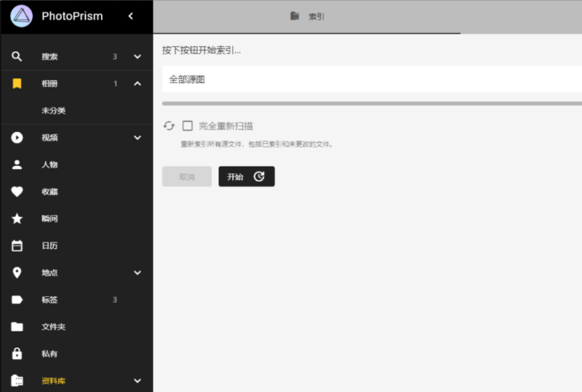Viewport: 582px width, 392px height.
Task: Click the video play icon
Action: pos(17,138)
